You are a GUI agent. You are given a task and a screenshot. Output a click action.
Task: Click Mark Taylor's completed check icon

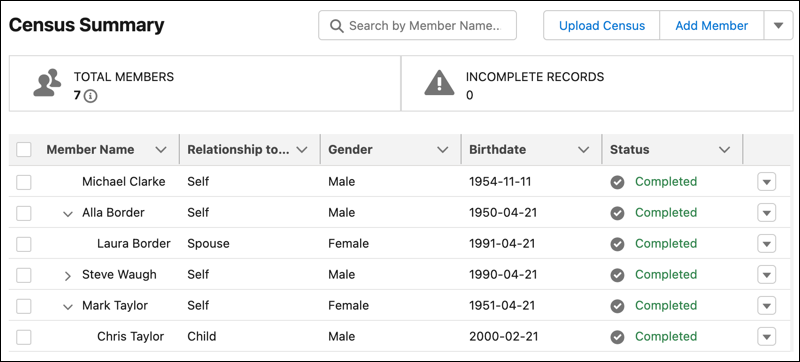(617, 306)
